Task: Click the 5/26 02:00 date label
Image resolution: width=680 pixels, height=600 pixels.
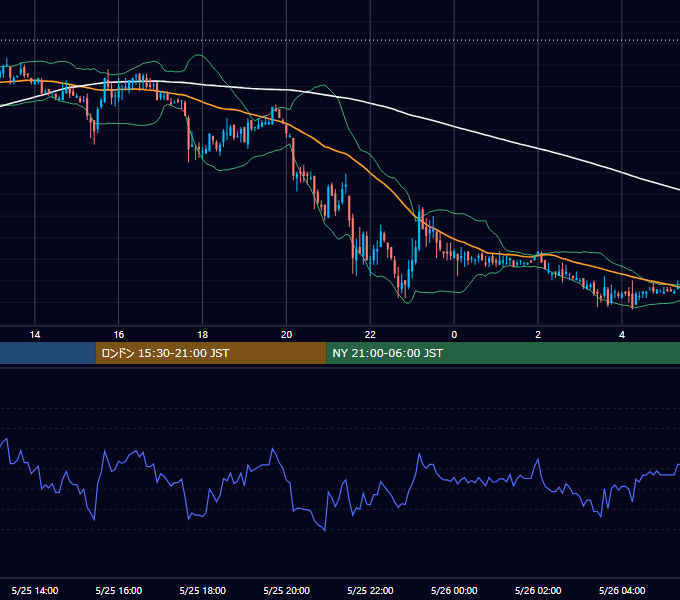Action: coord(538,590)
